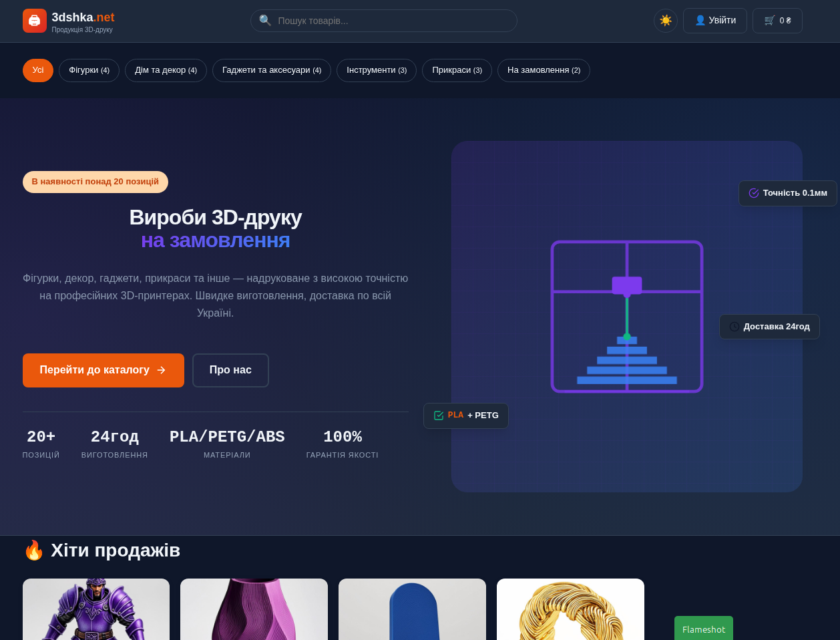Click the 100% ГАРАНТІЯ ЯКОСТІ statistic
840x640 pixels.
click(343, 444)
